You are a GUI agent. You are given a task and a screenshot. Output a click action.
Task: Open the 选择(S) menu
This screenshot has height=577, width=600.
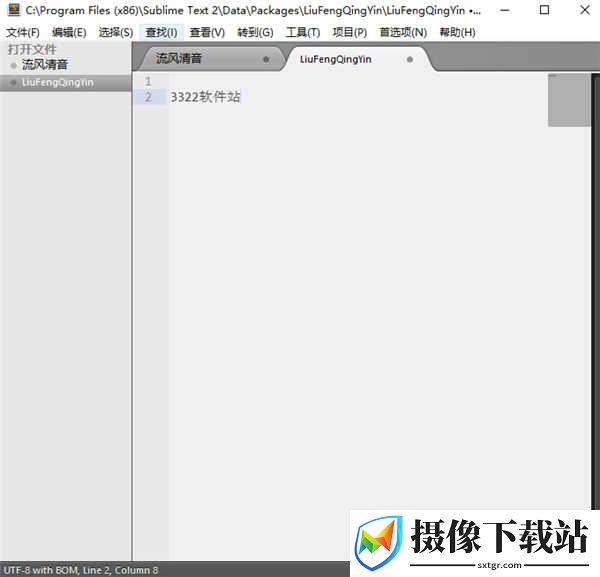coord(116,33)
